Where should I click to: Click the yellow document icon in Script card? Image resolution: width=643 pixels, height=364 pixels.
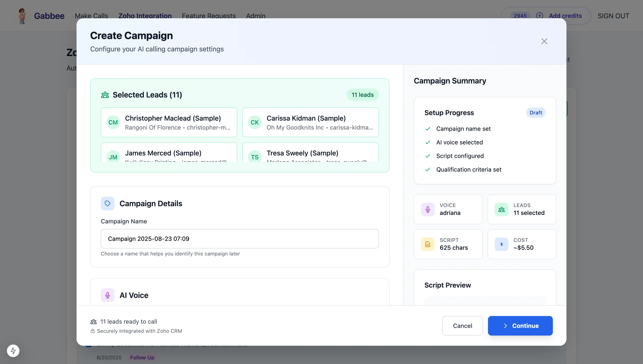point(428,244)
